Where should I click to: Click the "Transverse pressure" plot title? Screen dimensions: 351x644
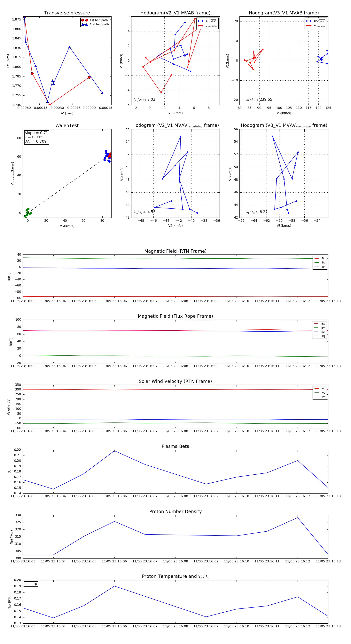[x=67, y=13]
